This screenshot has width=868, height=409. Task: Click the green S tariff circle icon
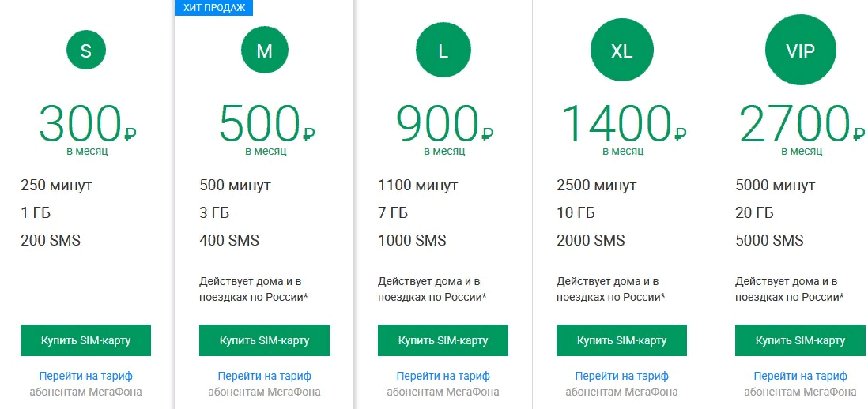click(x=86, y=51)
